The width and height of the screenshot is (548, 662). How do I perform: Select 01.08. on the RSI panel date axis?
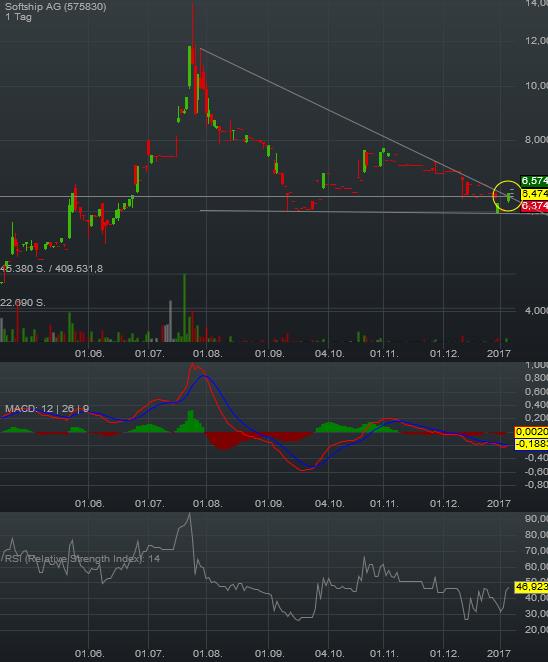click(207, 654)
